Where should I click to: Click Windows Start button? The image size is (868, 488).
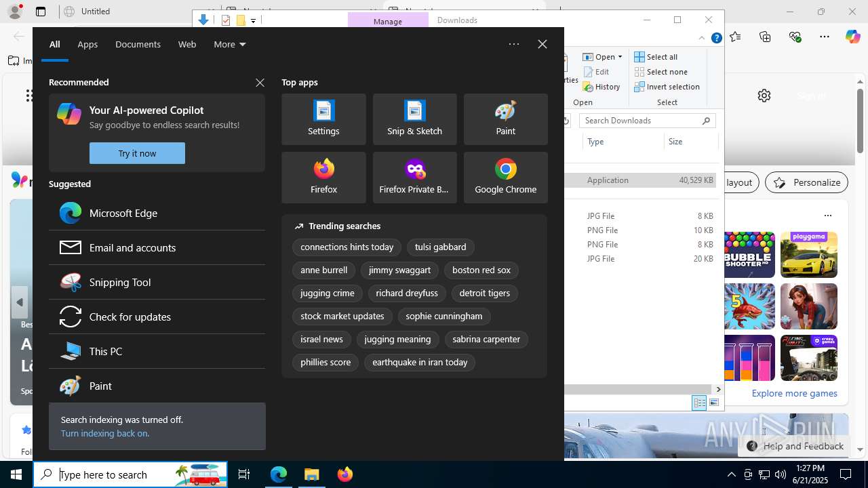[16, 474]
